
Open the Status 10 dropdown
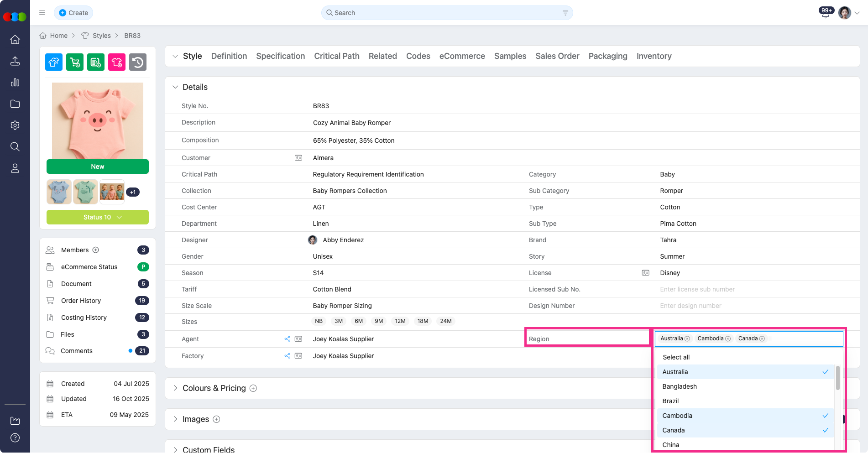coord(98,217)
